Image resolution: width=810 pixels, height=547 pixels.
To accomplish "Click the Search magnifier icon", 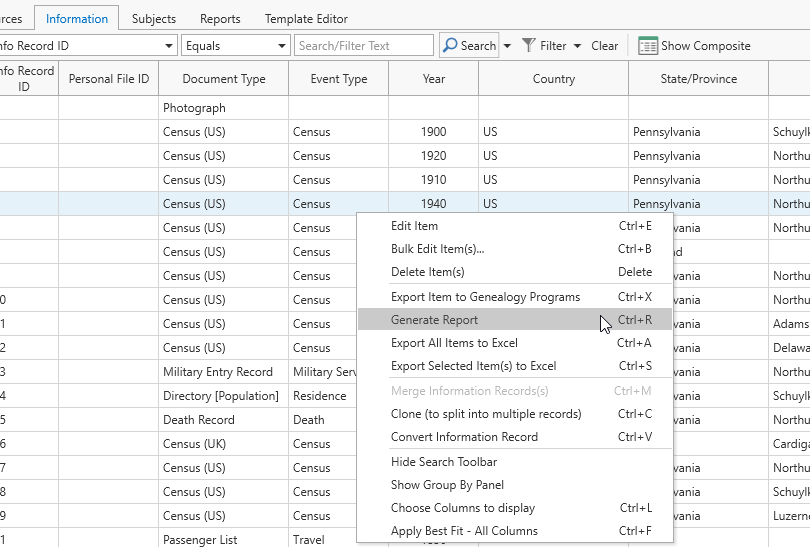I will pos(450,46).
